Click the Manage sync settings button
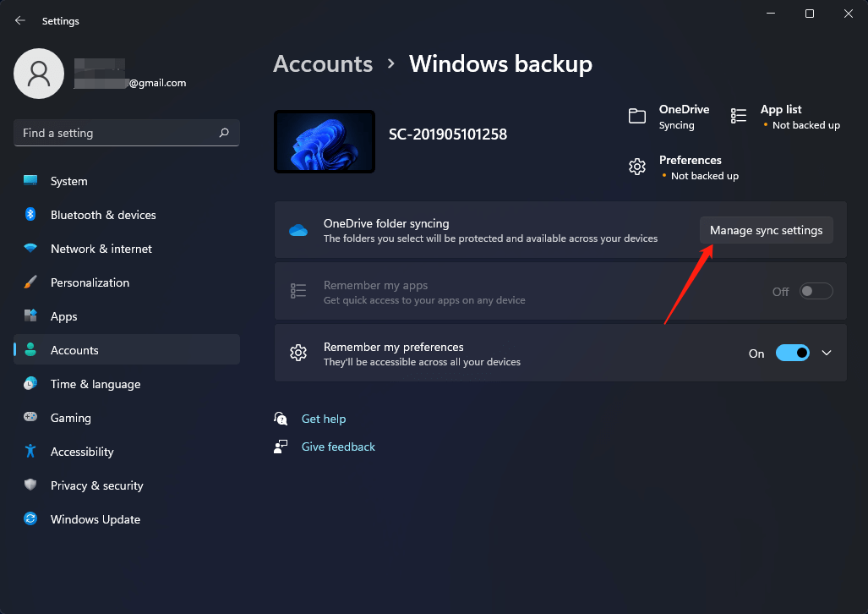 [x=765, y=229]
